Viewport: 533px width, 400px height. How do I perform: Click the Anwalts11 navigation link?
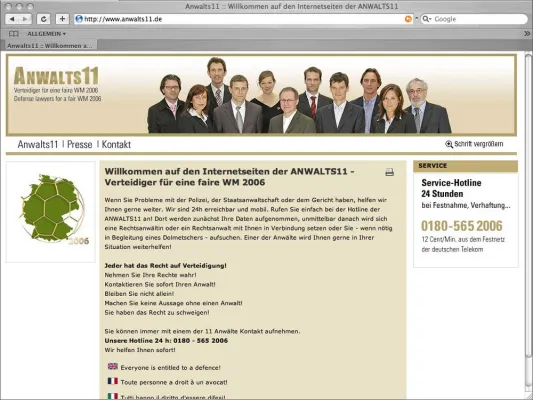[38, 144]
